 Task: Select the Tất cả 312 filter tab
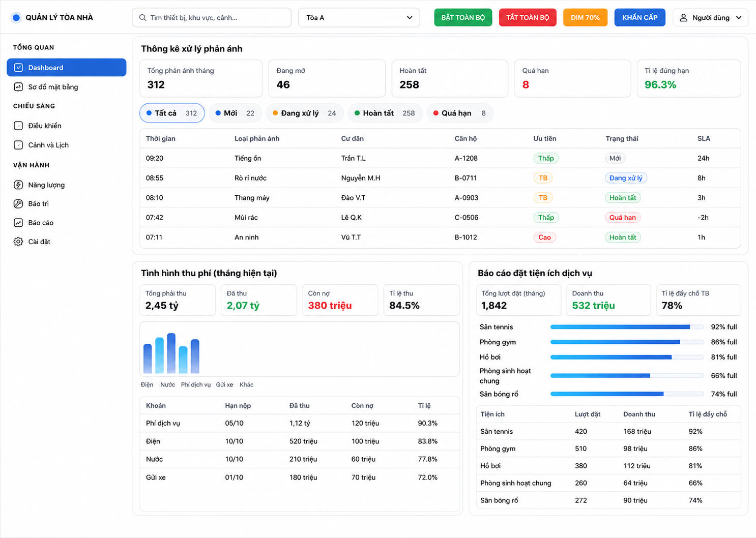click(172, 113)
